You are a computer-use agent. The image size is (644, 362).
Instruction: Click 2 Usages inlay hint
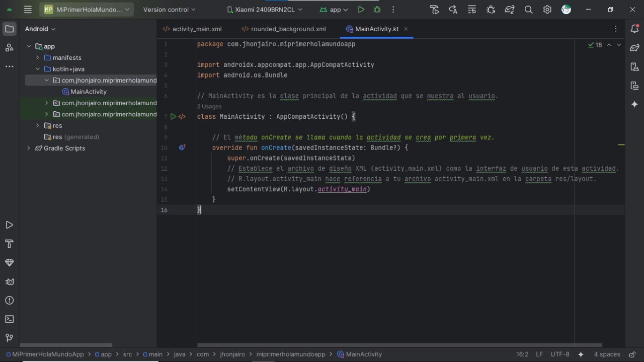coord(209,106)
